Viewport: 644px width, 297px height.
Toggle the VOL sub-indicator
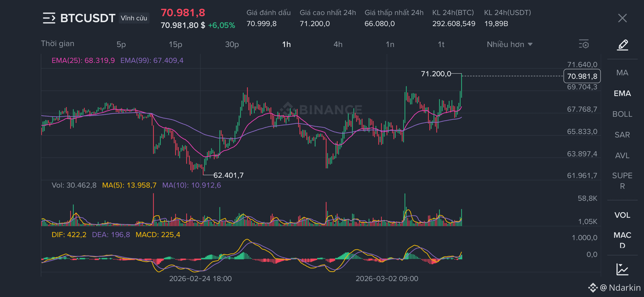pos(622,215)
